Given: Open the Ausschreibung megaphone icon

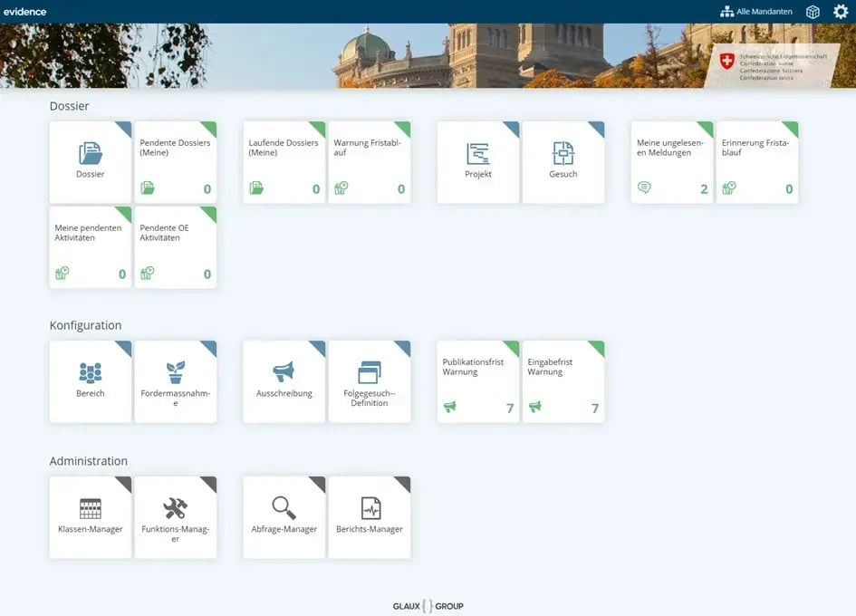Looking at the screenshot, I should pos(284,372).
